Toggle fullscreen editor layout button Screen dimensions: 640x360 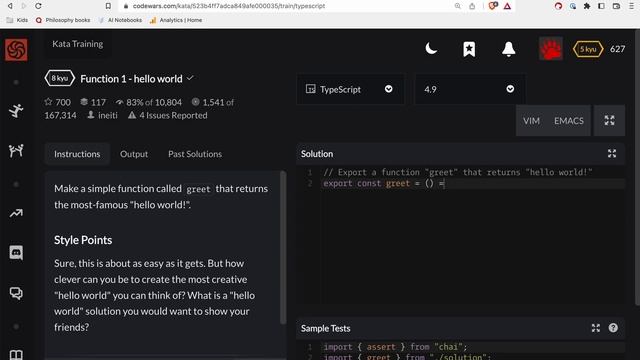[609, 120]
